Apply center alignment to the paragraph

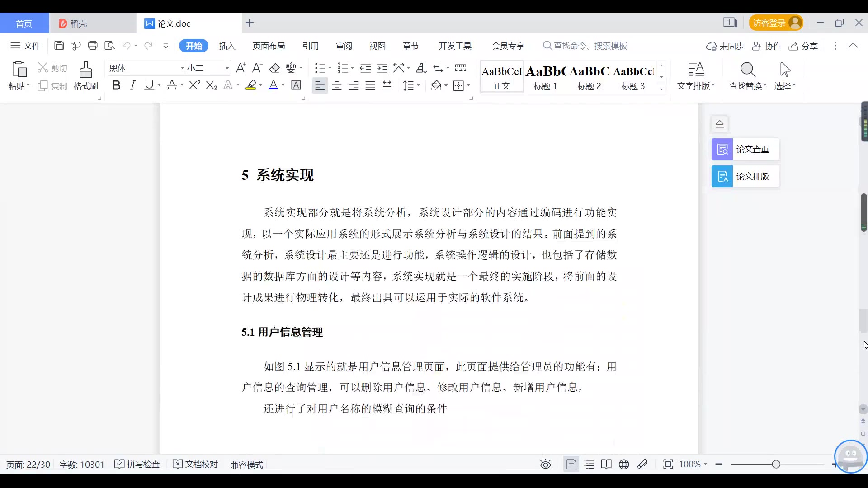click(x=337, y=86)
